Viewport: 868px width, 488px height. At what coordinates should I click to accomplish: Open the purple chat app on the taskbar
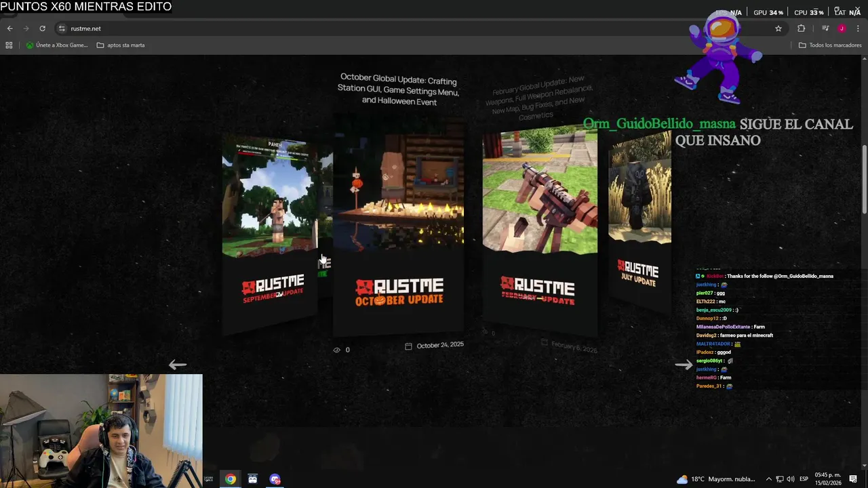(275, 479)
